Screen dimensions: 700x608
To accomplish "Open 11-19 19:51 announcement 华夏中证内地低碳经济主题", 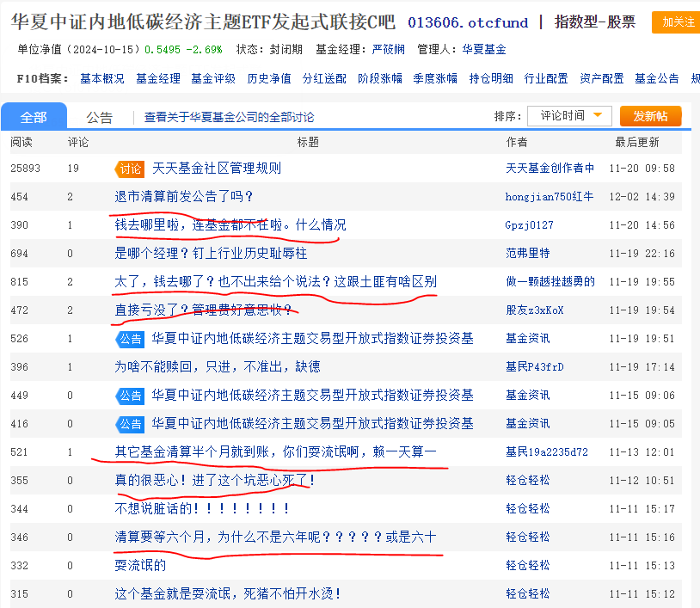I will pos(312,338).
